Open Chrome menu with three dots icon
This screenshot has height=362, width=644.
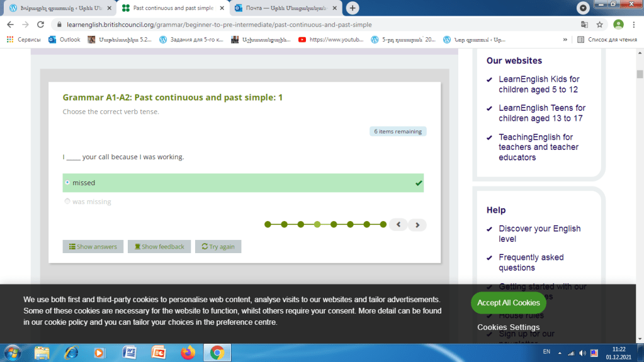click(635, 25)
